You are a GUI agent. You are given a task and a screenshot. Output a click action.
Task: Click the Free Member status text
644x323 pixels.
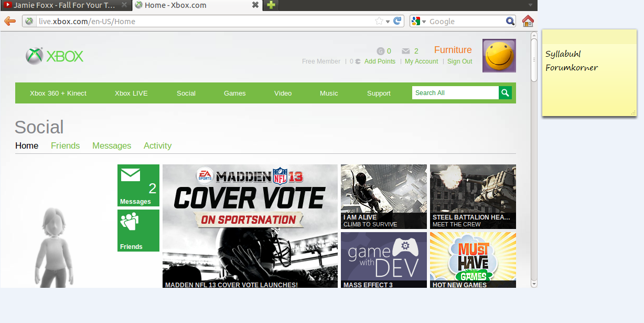pyautogui.click(x=321, y=61)
